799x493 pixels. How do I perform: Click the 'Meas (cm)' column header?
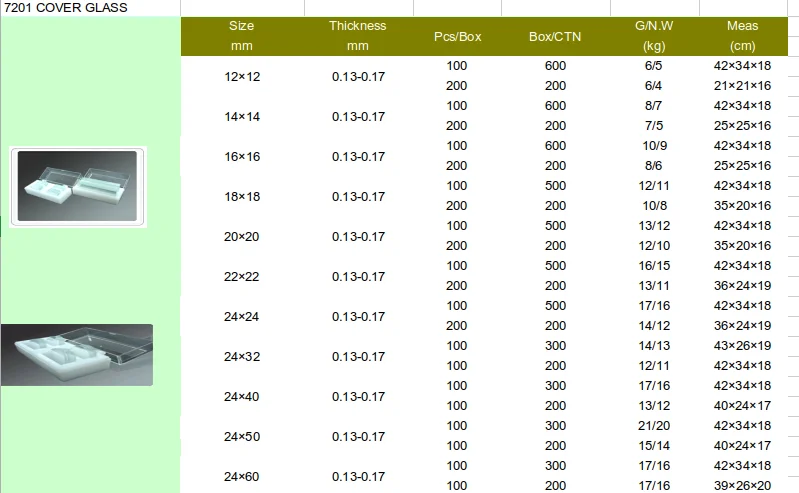pos(742,36)
